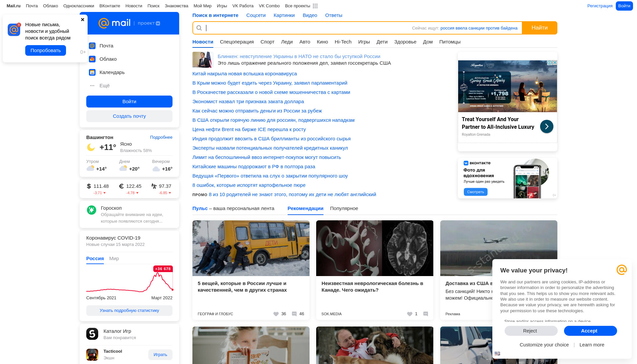Viewport: 637px width, 364px height.
Task: Click the Mail.ru logo banner
Action: click(129, 23)
